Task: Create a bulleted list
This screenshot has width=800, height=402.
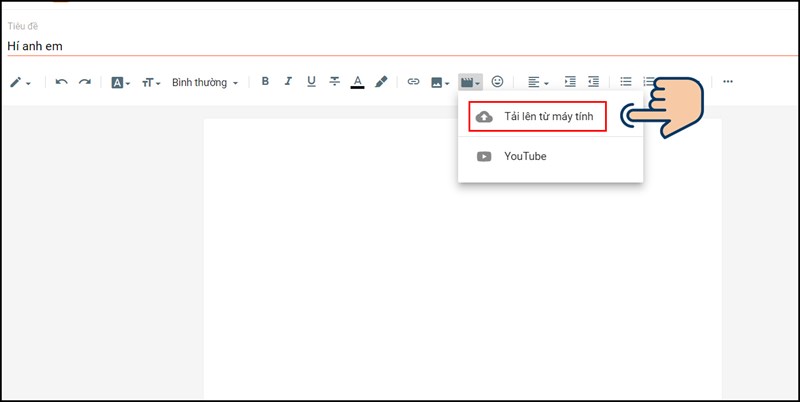Action: [x=626, y=82]
